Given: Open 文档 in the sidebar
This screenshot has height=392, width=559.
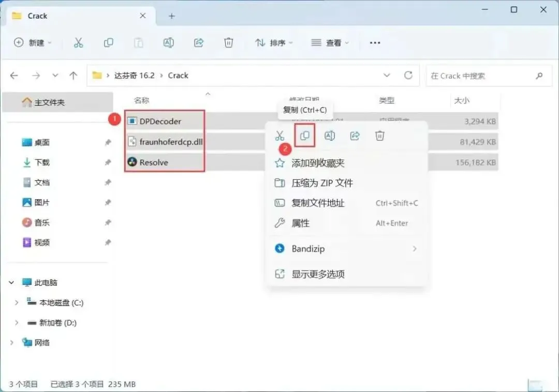Looking at the screenshot, I should tap(42, 183).
